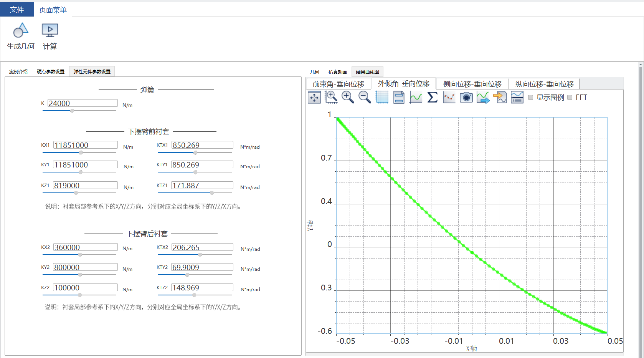The image size is (644, 358).
Task: Click the KY2 slider handle
Action: [80, 275]
